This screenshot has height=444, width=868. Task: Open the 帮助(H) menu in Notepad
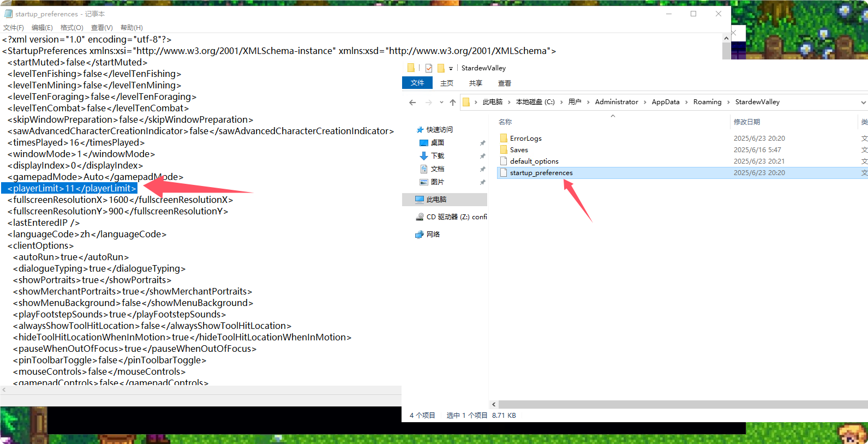[131, 28]
